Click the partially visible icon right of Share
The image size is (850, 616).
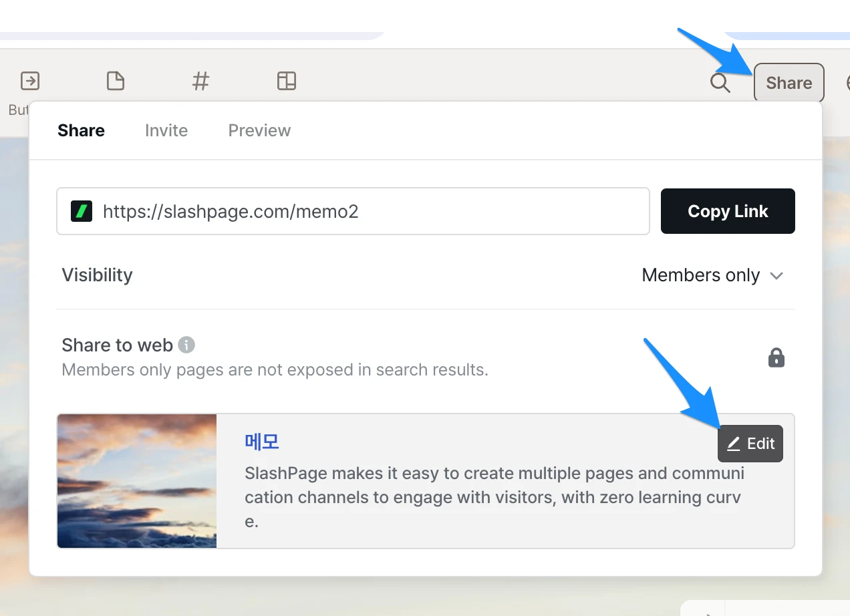[847, 83]
